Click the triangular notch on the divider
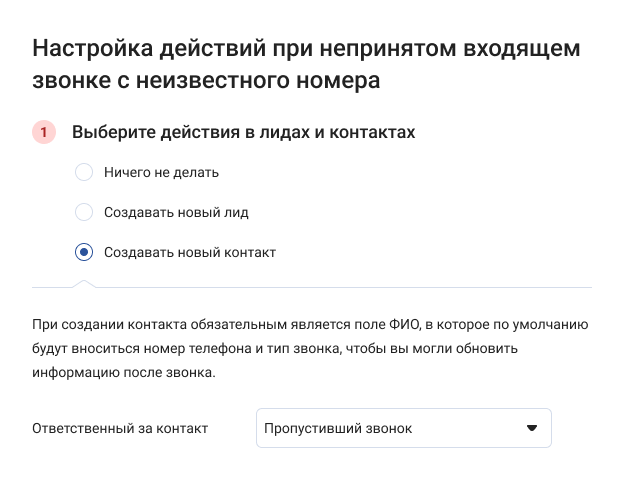The width and height of the screenshot is (624, 480). pyautogui.click(x=84, y=284)
